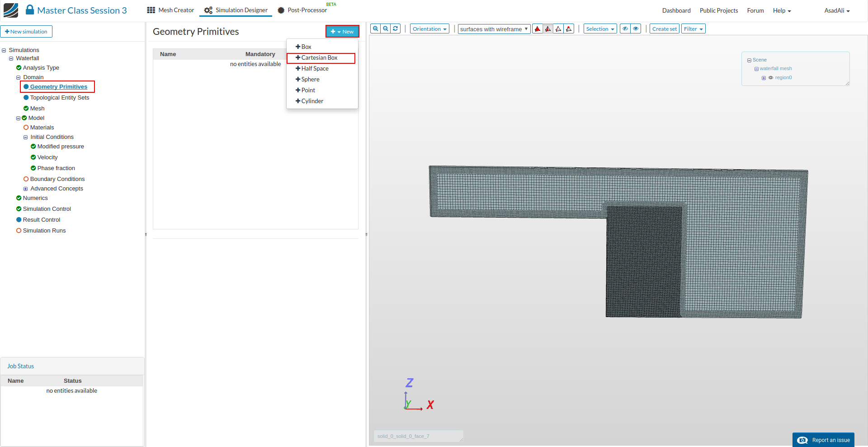
Task: Click the crossed-out eye hide selection button
Action: click(625, 29)
